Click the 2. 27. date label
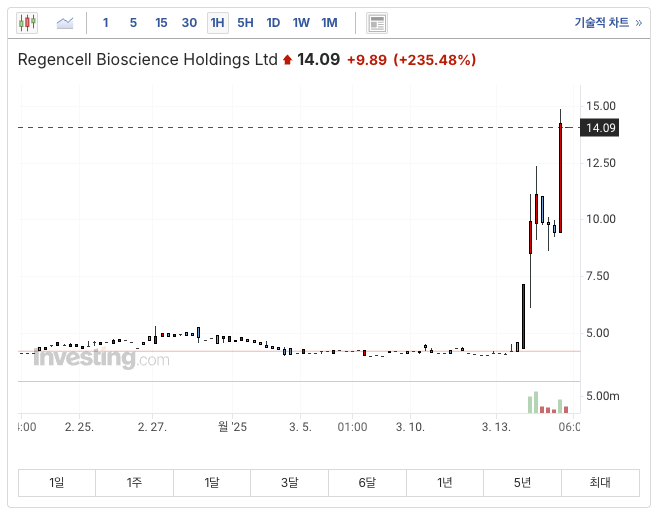Screen dimensions: 658x514 tap(152, 427)
